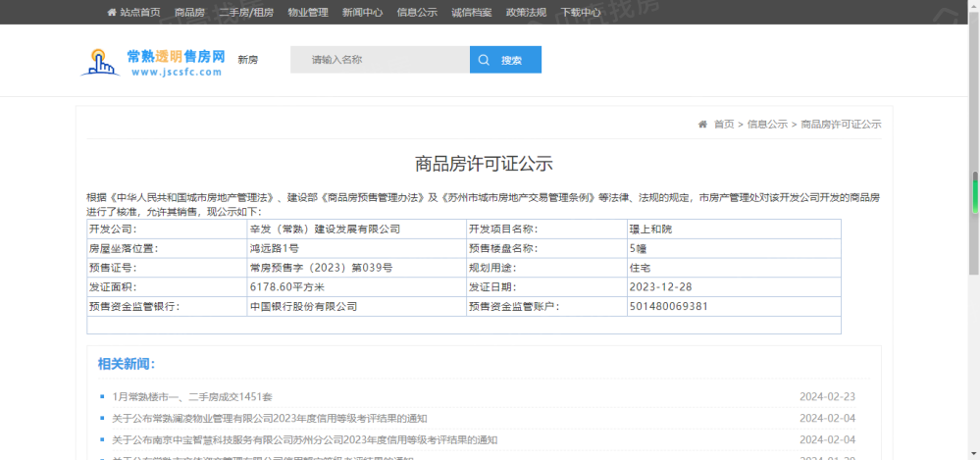The height and width of the screenshot is (460, 980).
Task: Click the 开发项目名称 label cell
Action: (546, 229)
